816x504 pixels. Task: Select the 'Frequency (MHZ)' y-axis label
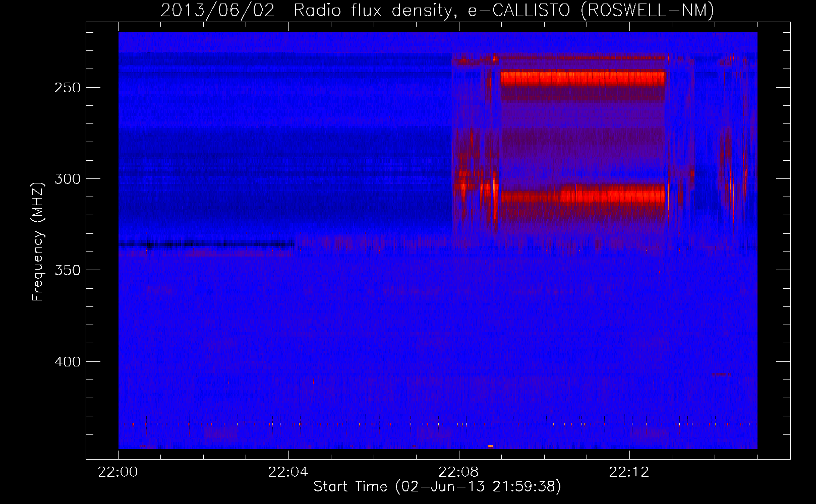[38, 241]
